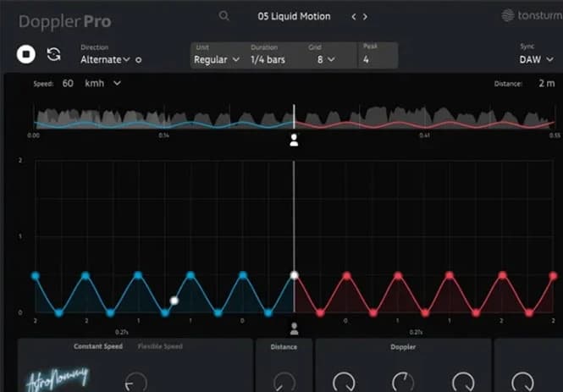Select the white handle on the blue curve
563x392 pixels.
point(174,301)
